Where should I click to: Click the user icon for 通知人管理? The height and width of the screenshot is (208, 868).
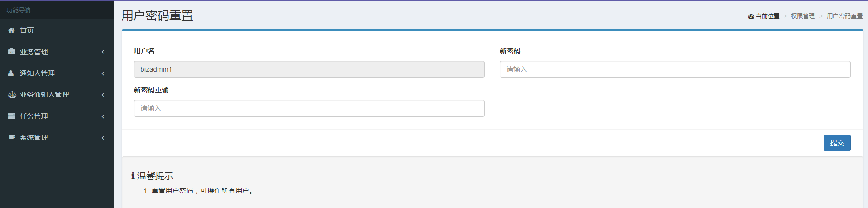click(11, 73)
